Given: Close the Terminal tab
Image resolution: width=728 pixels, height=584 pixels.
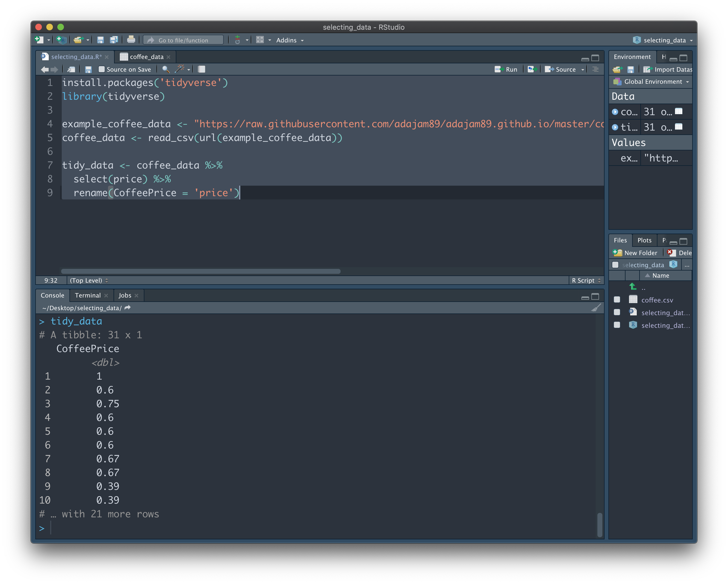Looking at the screenshot, I should click(x=106, y=295).
